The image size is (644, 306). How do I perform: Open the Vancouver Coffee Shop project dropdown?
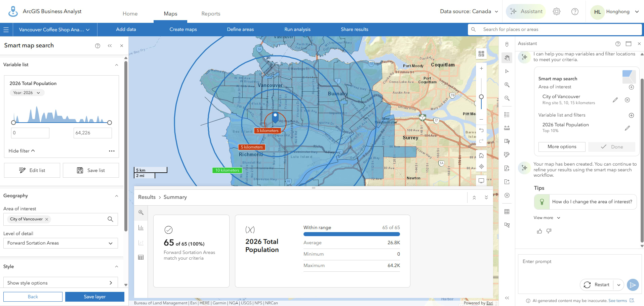point(55,30)
